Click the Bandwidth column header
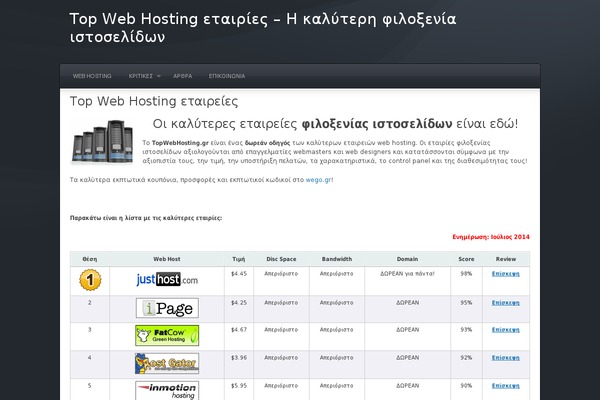The image size is (600, 400). click(337, 259)
